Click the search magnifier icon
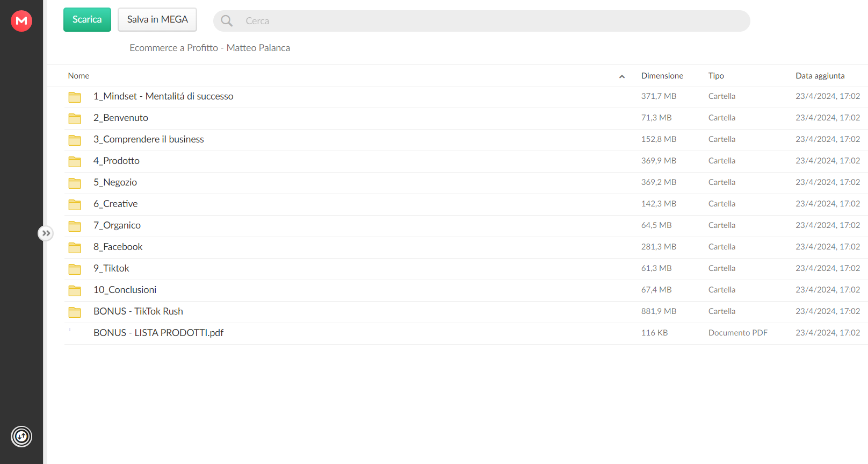Screen dimensions: 868x464 point(227,21)
